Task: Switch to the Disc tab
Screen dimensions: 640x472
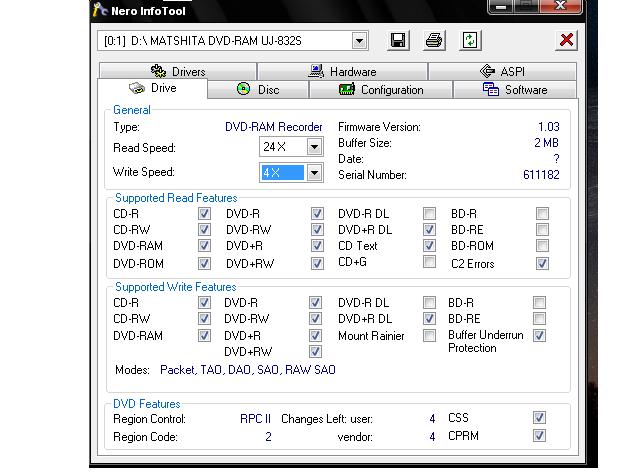Action: [258, 90]
